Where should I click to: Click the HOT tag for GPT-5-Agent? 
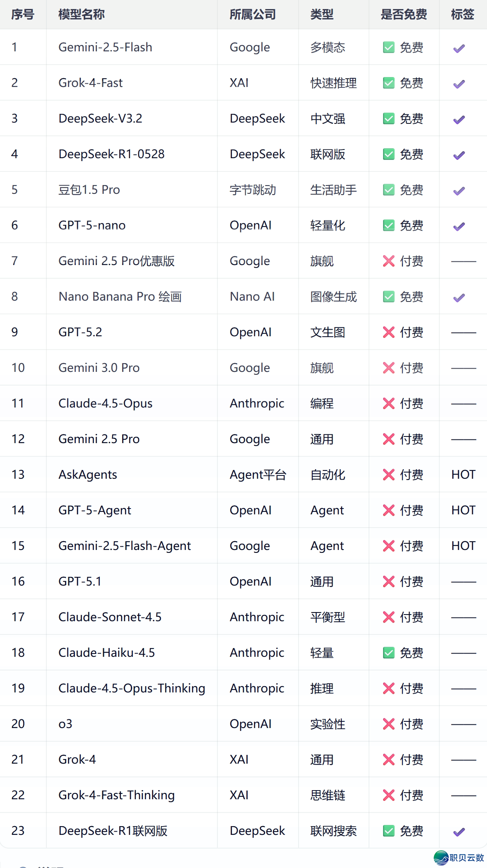(463, 510)
